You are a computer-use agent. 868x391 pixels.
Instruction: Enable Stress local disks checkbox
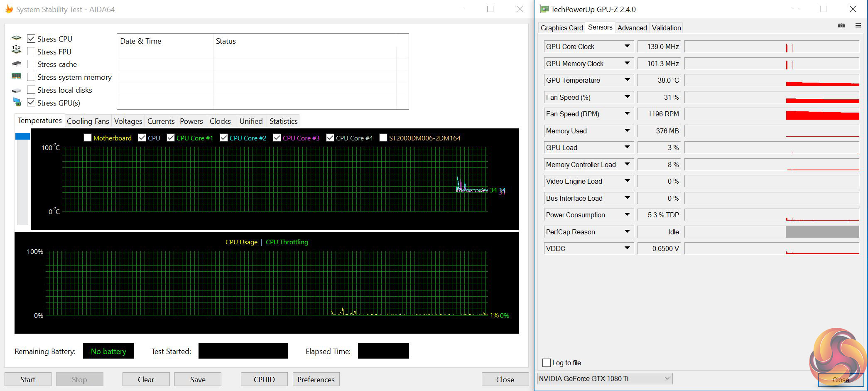tap(31, 90)
